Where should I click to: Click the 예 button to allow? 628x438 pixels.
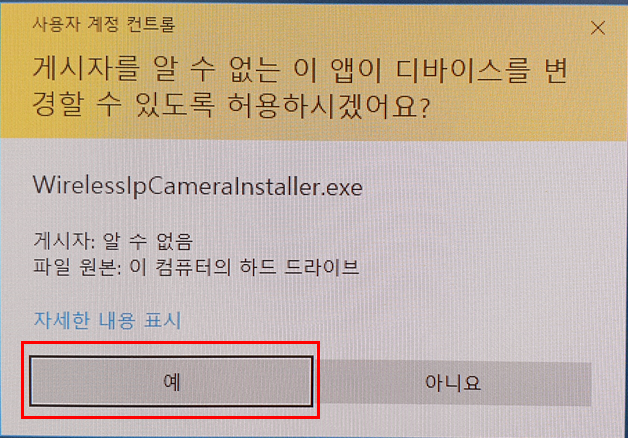(171, 382)
